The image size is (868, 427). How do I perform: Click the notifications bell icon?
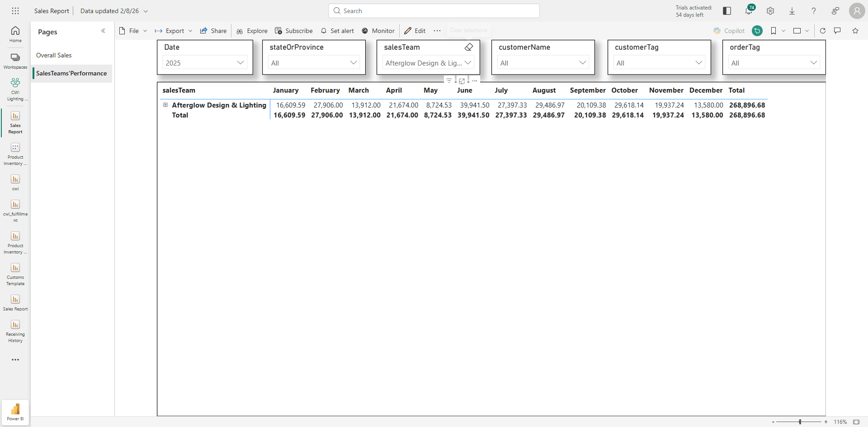pyautogui.click(x=749, y=11)
